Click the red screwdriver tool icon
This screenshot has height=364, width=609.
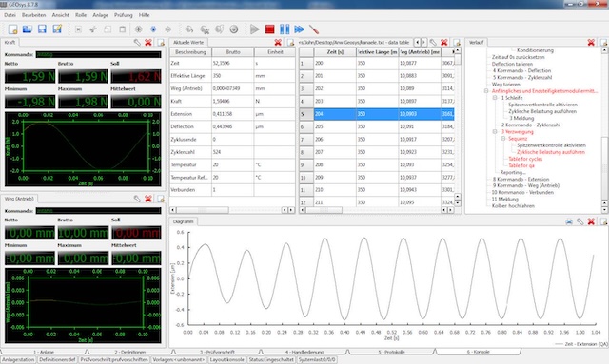(314, 29)
